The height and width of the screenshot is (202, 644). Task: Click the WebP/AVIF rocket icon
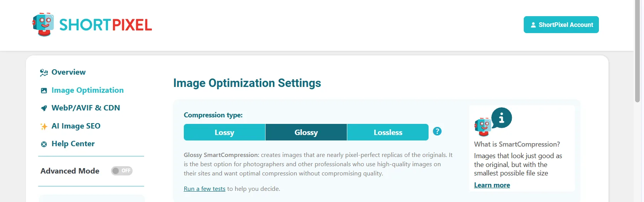(x=44, y=108)
